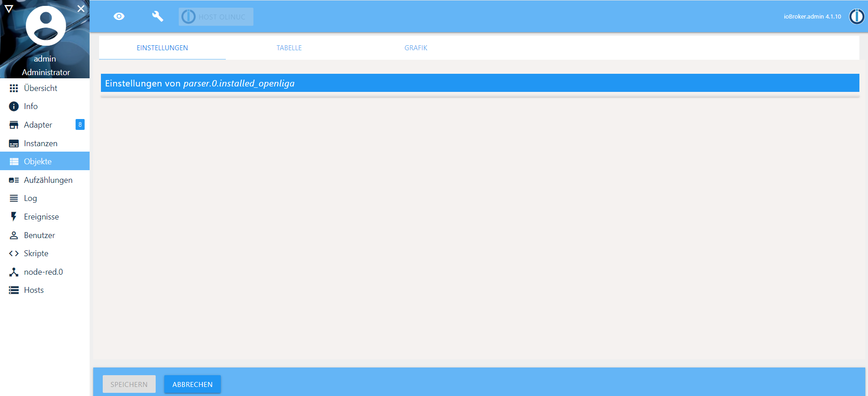The height and width of the screenshot is (396, 868).
Task: Open the wrench settings icon
Action: [x=157, y=16]
